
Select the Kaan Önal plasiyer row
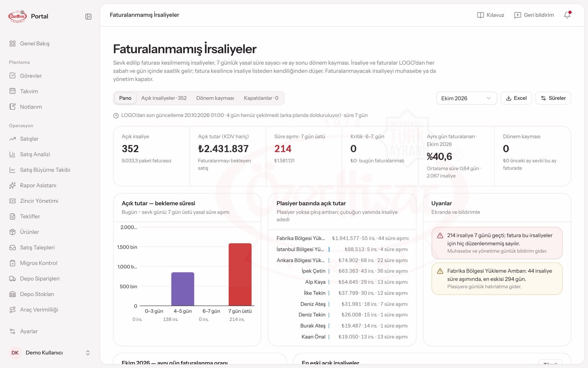pyautogui.click(x=342, y=337)
